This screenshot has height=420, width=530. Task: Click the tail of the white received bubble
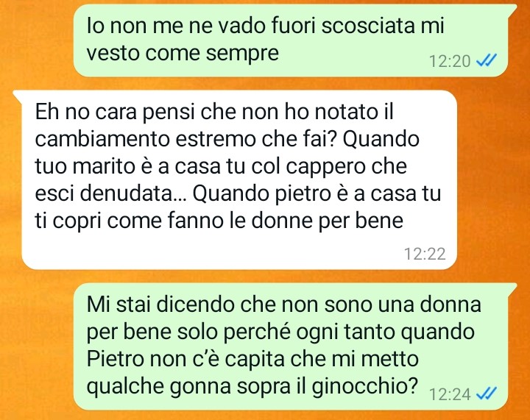(x=18, y=95)
